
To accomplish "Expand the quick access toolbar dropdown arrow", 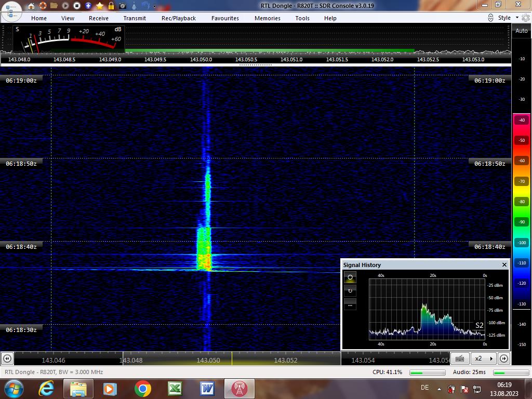I will click(155, 6).
